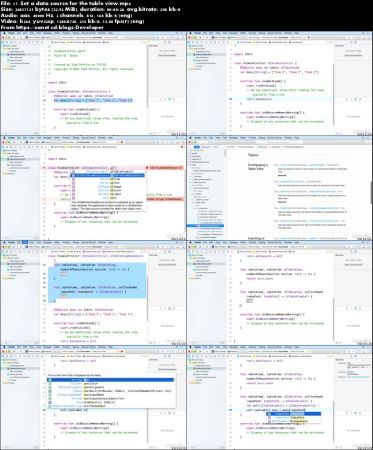
Task: Click the selected file in the highlighted-data-line frame's navigator
Action: [x=20, y=54]
